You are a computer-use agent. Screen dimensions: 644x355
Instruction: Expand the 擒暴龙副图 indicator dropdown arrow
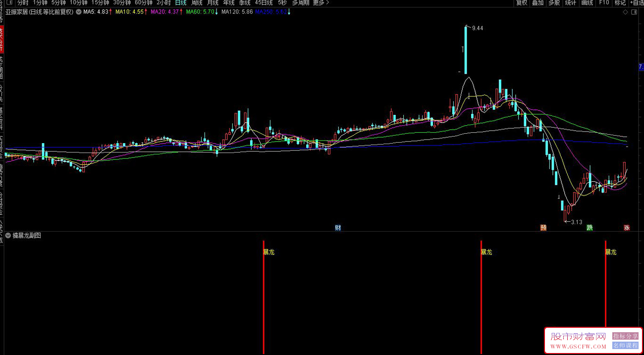(7, 236)
